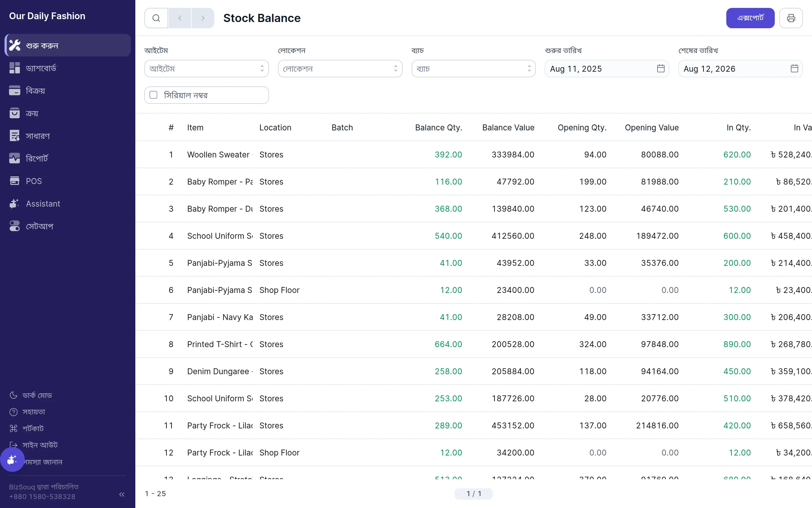Click Denim Dungaree item in row 9
The width and height of the screenshot is (812, 508).
point(220,371)
